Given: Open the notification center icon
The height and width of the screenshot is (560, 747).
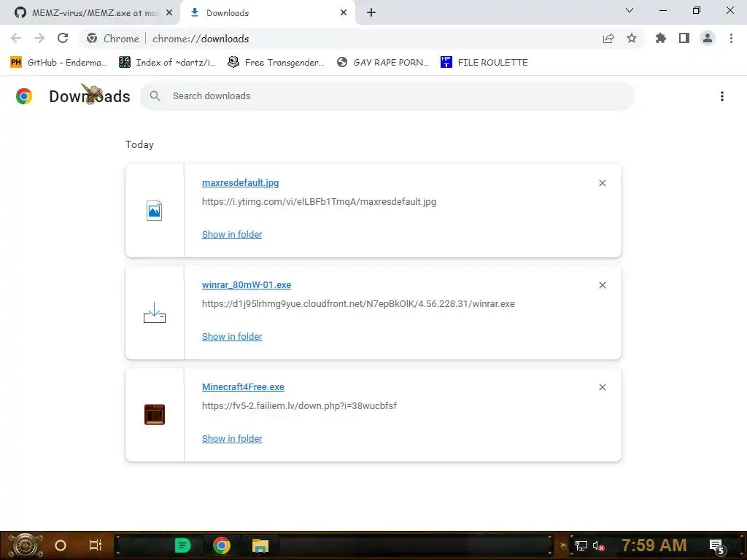Looking at the screenshot, I should (717, 545).
